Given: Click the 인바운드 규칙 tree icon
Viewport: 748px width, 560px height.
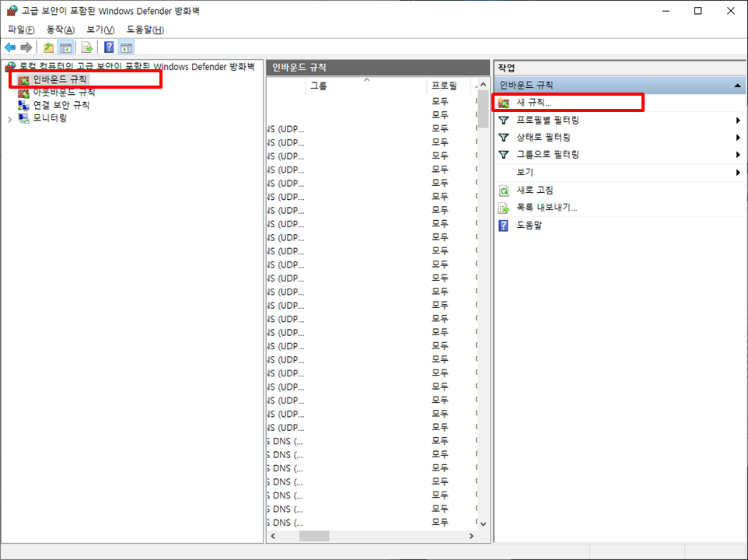Looking at the screenshot, I should [23, 79].
